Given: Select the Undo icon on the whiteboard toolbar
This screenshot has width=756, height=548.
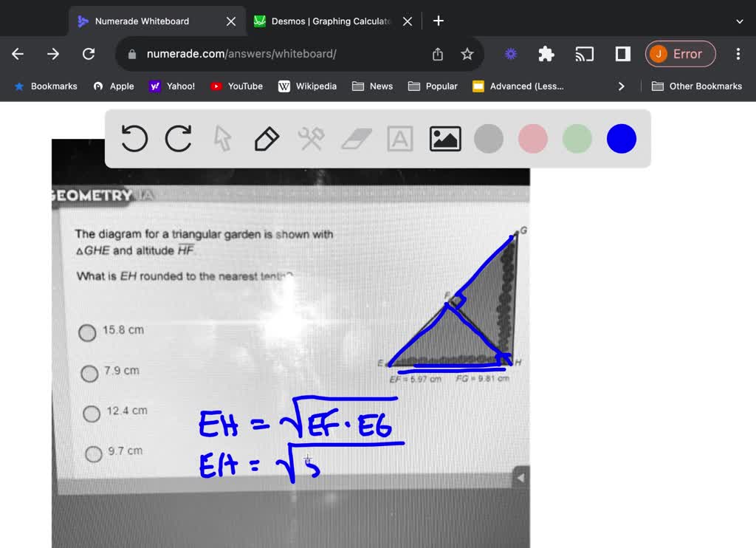Looking at the screenshot, I should pos(134,138).
